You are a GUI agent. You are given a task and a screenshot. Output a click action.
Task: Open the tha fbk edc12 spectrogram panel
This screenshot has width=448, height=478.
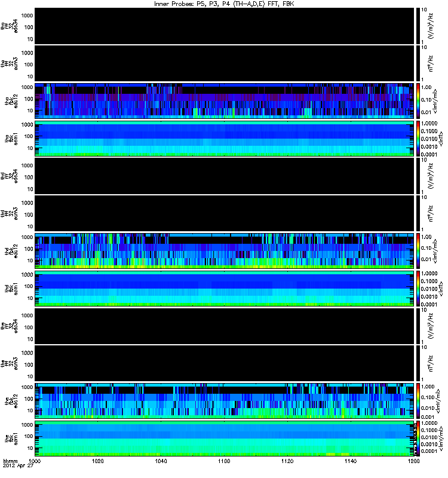(x=225, y=101)
